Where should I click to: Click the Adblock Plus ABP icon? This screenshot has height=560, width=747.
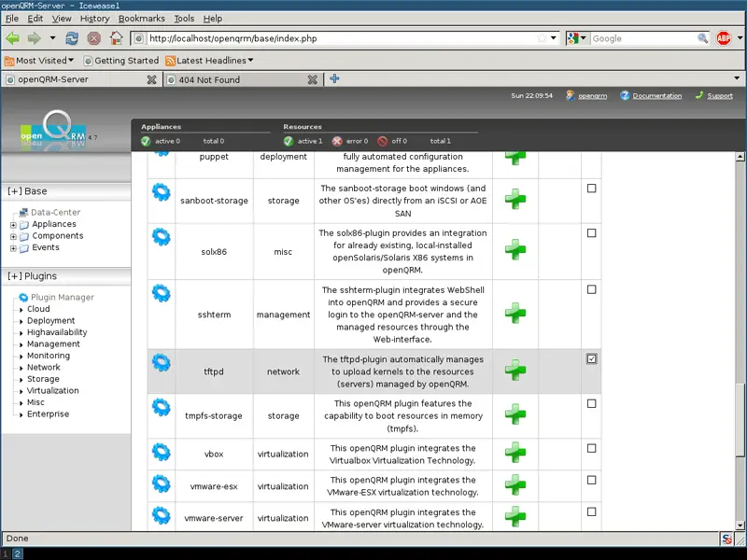(x=723, y=38)
